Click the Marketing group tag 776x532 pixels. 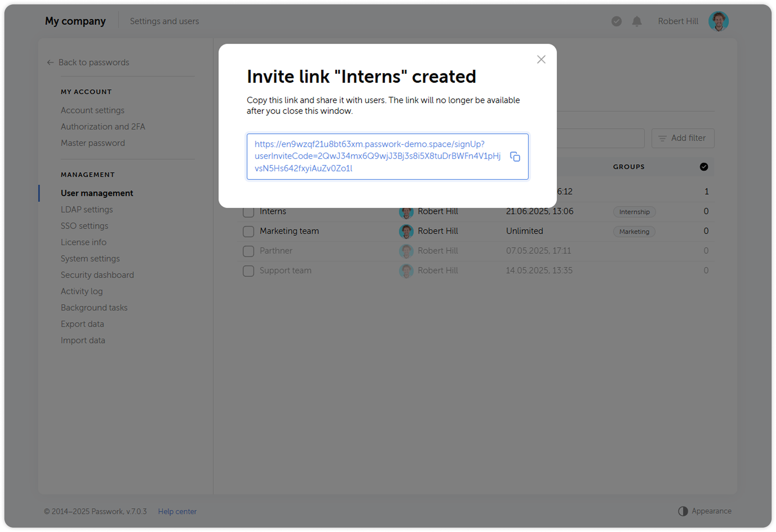[634, 232]
